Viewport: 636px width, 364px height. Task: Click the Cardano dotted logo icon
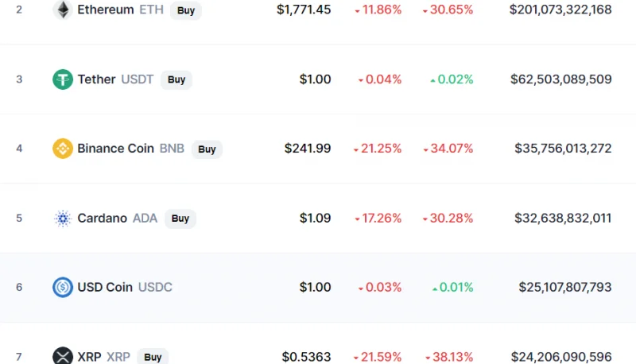point(63,218)
